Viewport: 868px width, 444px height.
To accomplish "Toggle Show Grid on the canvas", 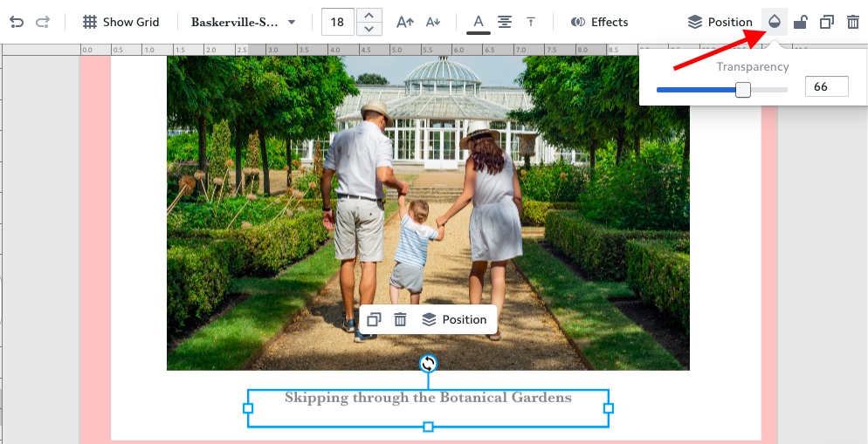I will tap(121, 22).
